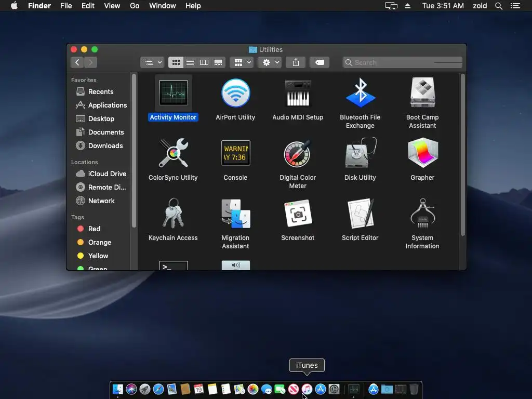
Task: Select the Orange tag in sidebar
Action: pyautogui.click(x=100, y=242)
